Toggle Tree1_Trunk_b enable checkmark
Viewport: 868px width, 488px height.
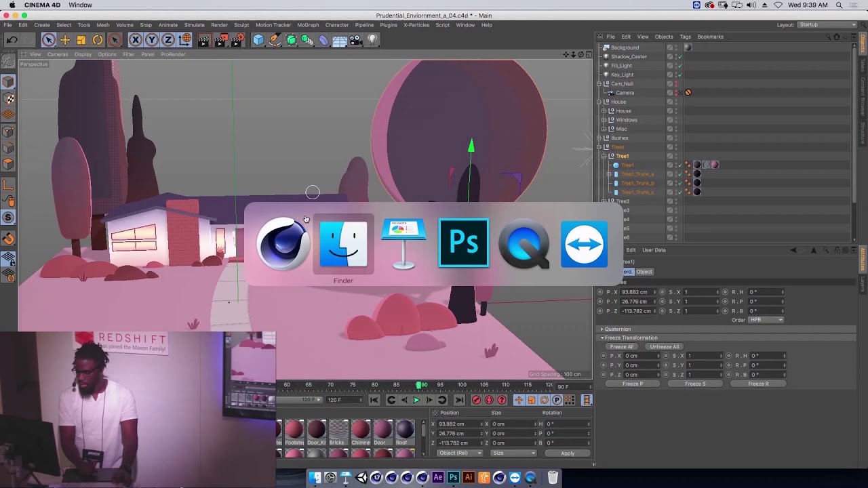tap(679, 183)
